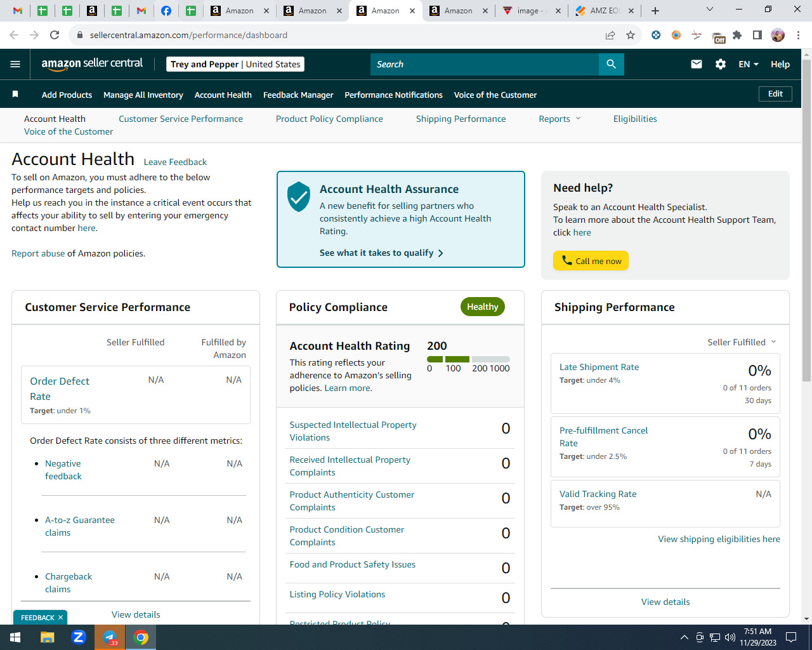
Task: Open the Windows Start menu
Action: (x=15, y=637)
